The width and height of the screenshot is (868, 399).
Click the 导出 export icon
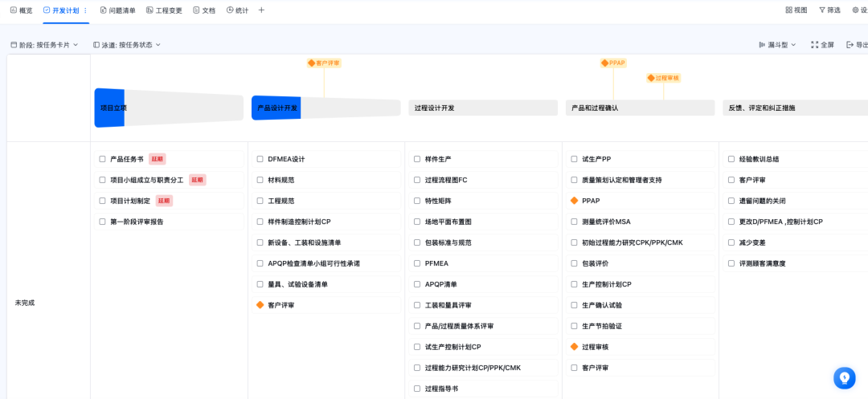[x=850, y=45]
